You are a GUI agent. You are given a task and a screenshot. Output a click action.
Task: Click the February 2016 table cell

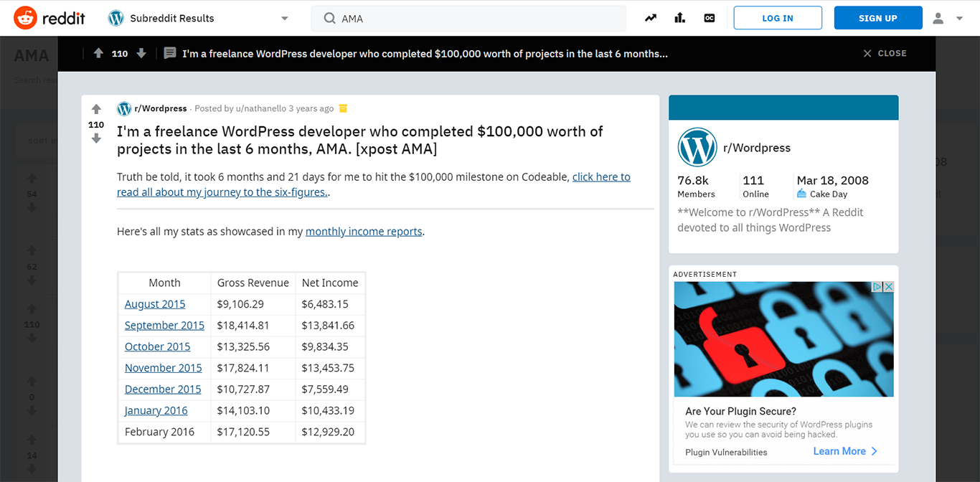click(x=164, y=432)
